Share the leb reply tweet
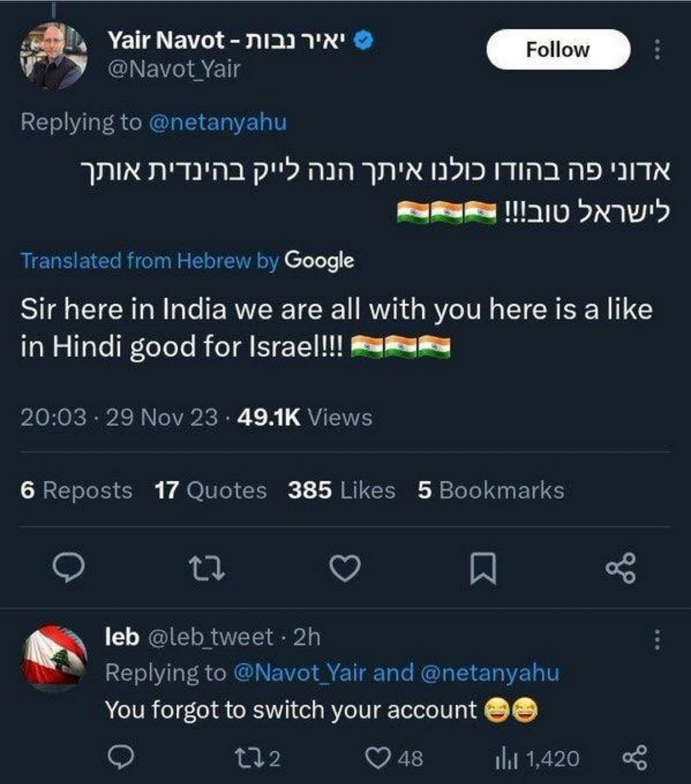 (635, 758)
